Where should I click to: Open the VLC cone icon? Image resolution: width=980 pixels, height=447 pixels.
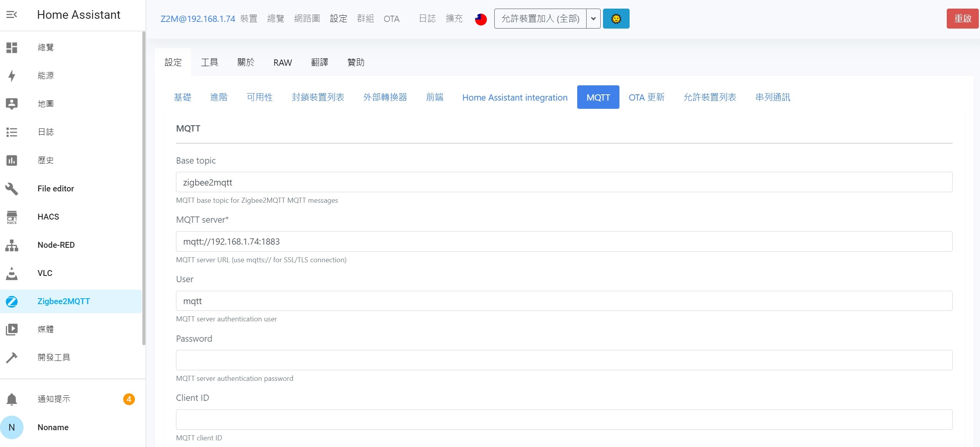click(x=12, y=273)
